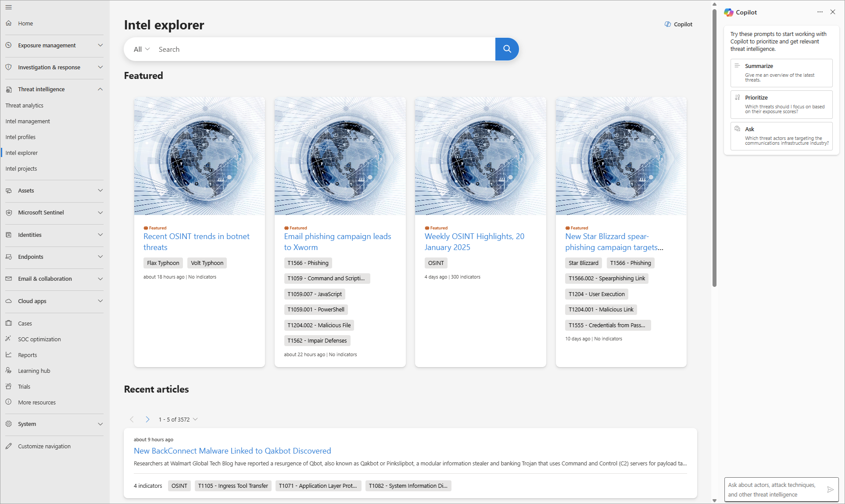The height and width of the screenshot is (504, 845).
Task: Click the Xworm phishing campaign card thumbnail
Action: (340, 156)
